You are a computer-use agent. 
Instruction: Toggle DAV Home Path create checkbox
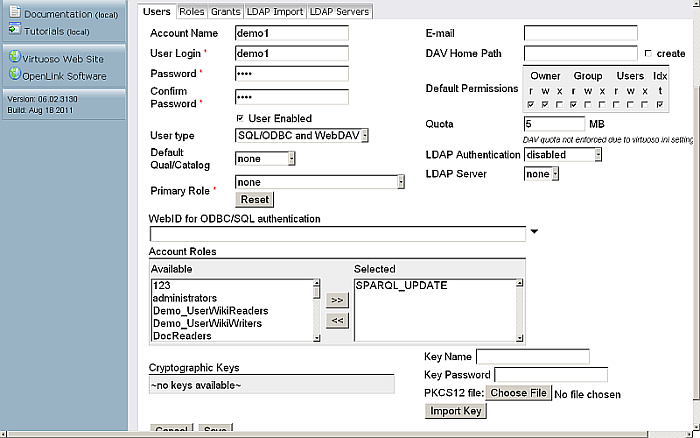coord(648,54)
